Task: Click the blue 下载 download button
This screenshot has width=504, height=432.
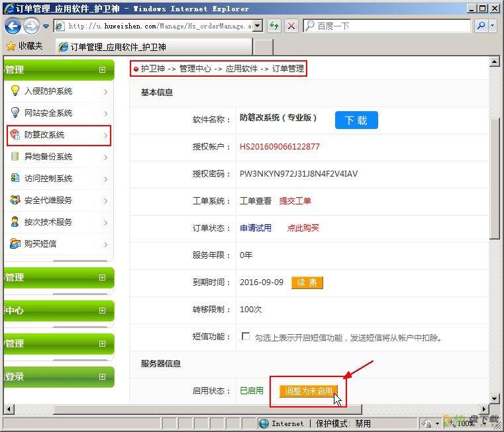Action: [x=356, y=120]
